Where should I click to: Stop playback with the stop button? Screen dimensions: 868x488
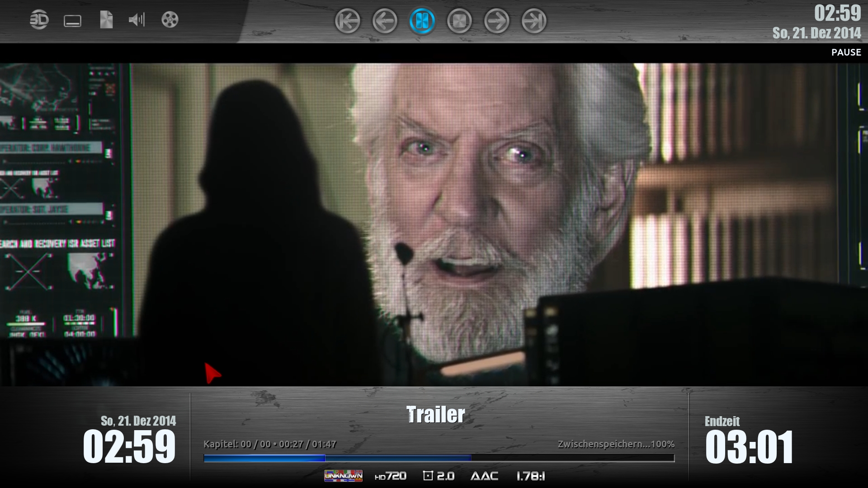coord(459,21)
